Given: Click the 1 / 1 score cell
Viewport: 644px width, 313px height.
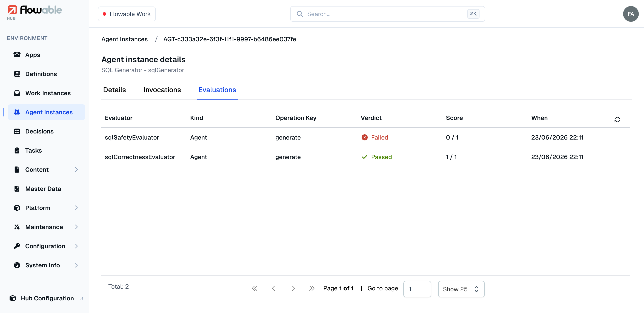Looking at the screenshot, I should pos(451,157).
